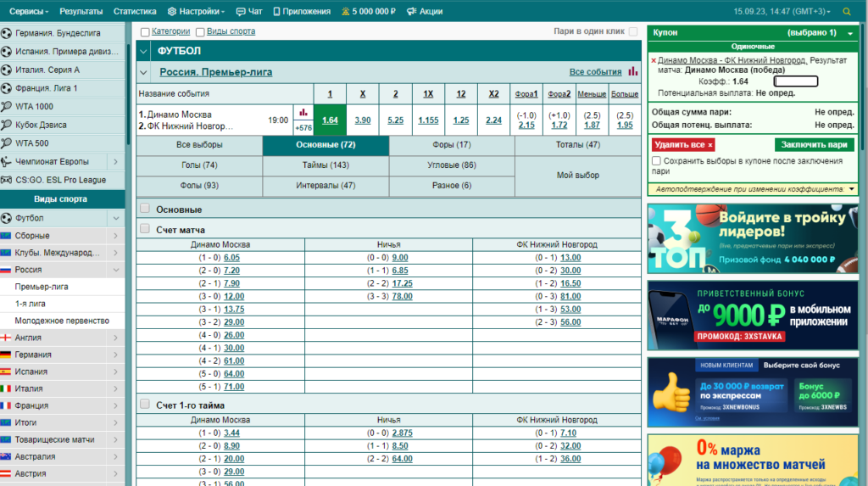
Task: Enable Пари в один клик checkbox
Action: (x=632, y=31)
